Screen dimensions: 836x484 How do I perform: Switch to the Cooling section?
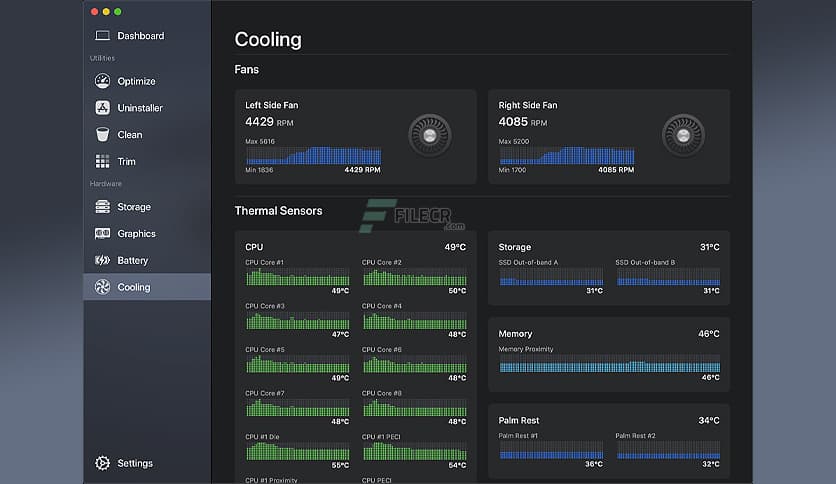[x=133, y=287]
